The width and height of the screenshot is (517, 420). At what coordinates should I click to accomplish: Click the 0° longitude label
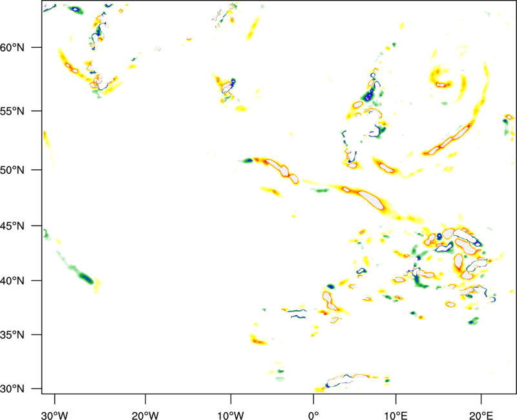point(313,415)
